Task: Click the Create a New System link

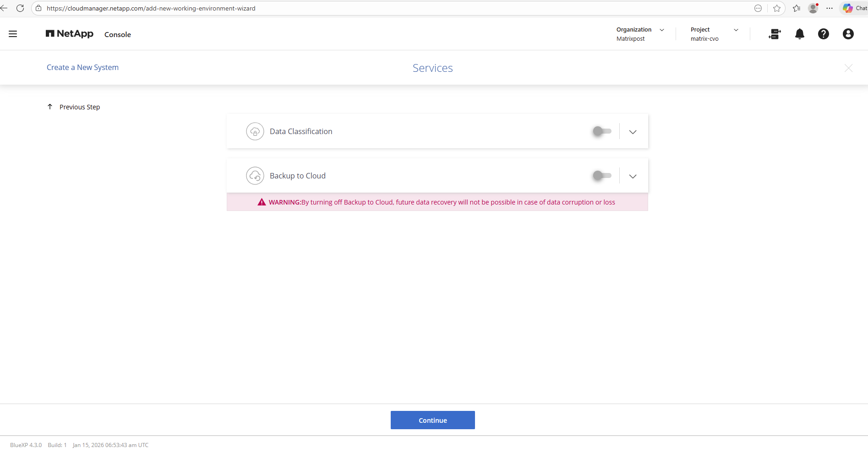Action: (x=82, y=67)
